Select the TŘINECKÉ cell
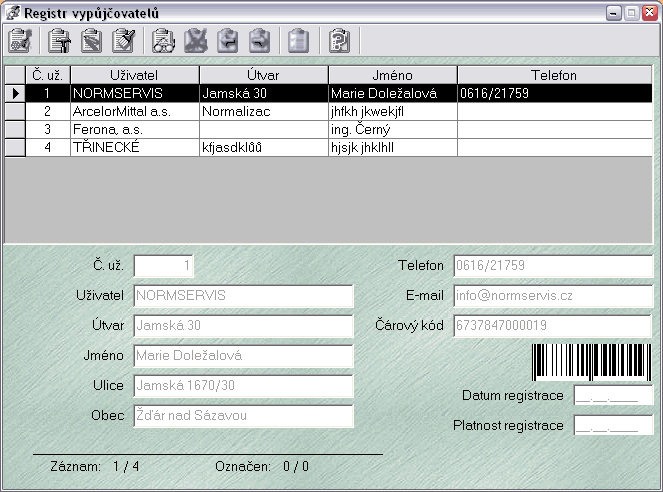Viewport: 663px width, 492px height. click(134, 148)
